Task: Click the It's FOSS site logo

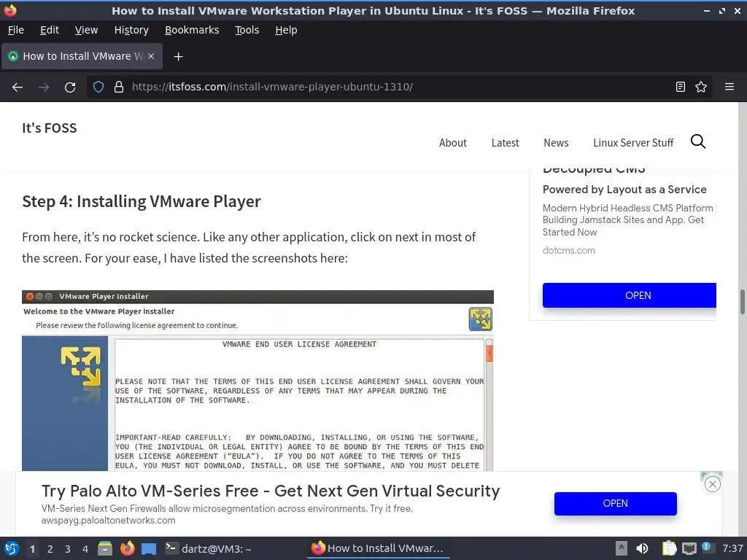Action: [x=49, y=128]
